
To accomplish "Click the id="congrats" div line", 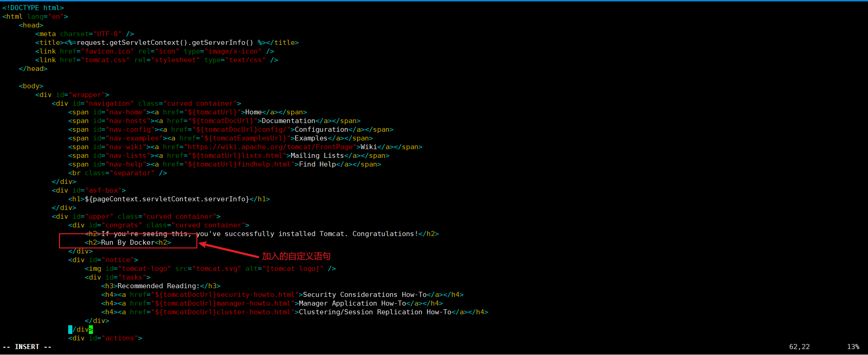I will click(x=159, y=225).
